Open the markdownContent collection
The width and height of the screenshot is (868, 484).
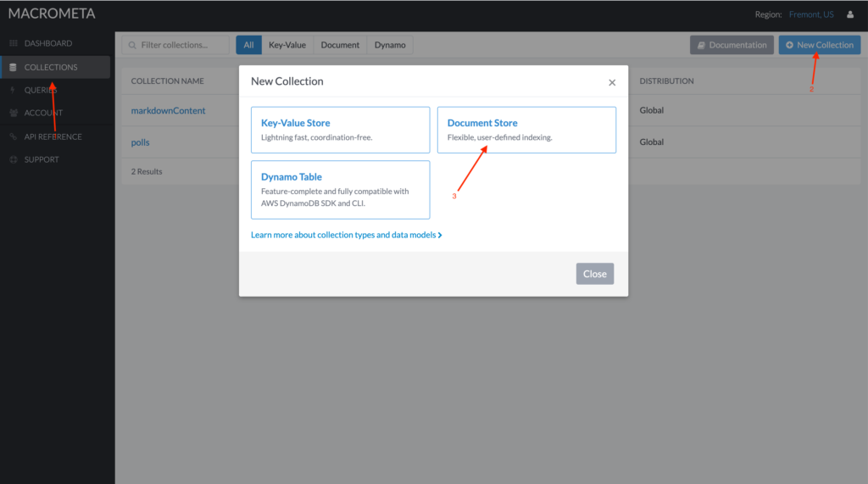[x=169, y=111]
